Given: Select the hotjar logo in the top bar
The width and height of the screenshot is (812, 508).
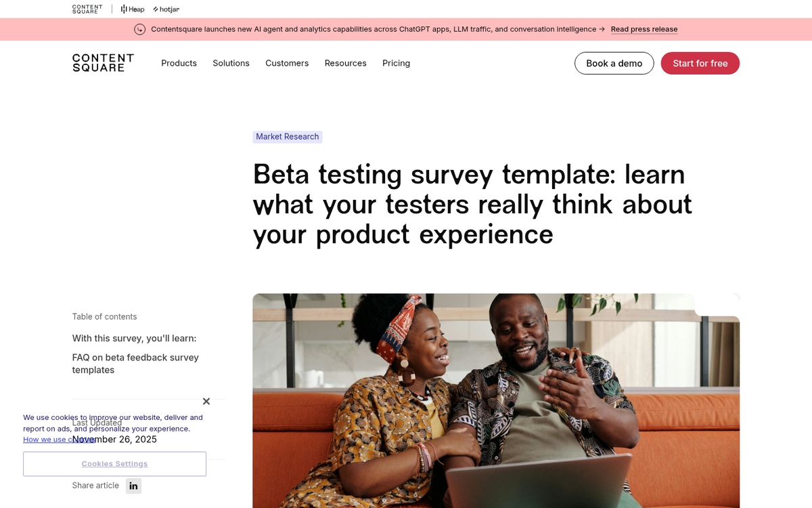Looking at the screenshot, I should 166,9.
